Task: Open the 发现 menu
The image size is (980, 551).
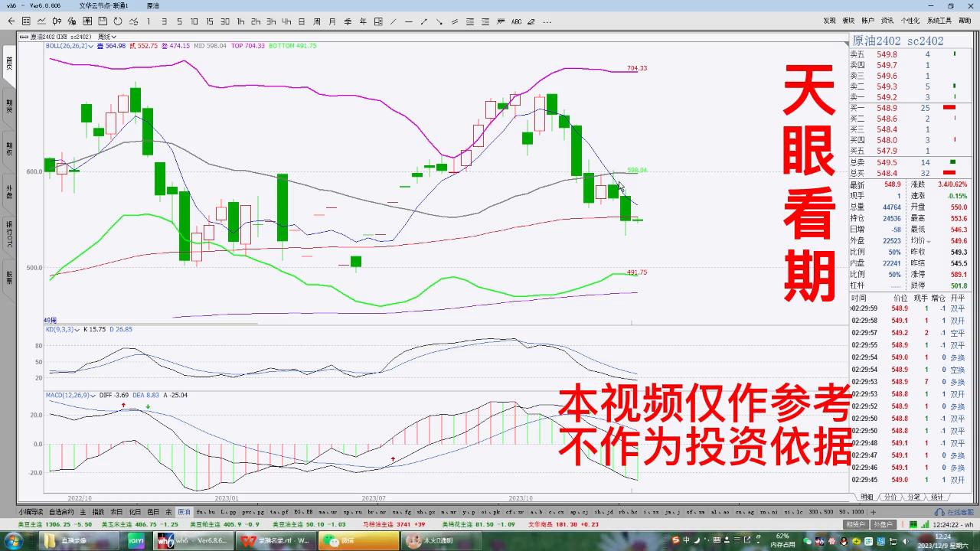Action: (830, 21)
